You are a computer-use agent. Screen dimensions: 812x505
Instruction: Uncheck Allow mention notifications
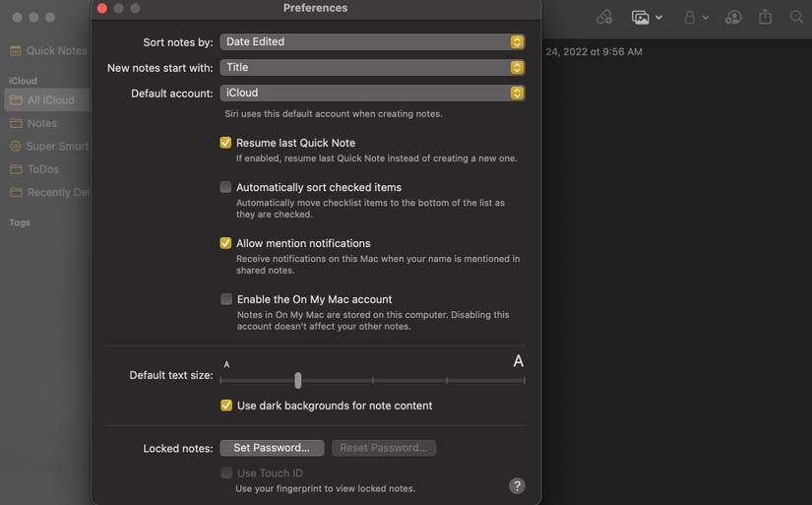(225, 243)
